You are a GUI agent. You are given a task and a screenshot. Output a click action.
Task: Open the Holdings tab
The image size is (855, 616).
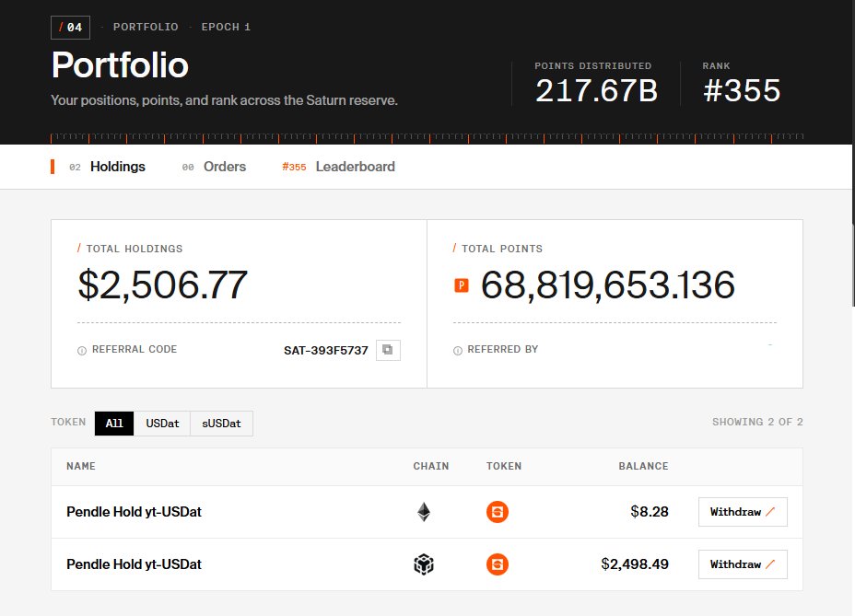[107, 167]
